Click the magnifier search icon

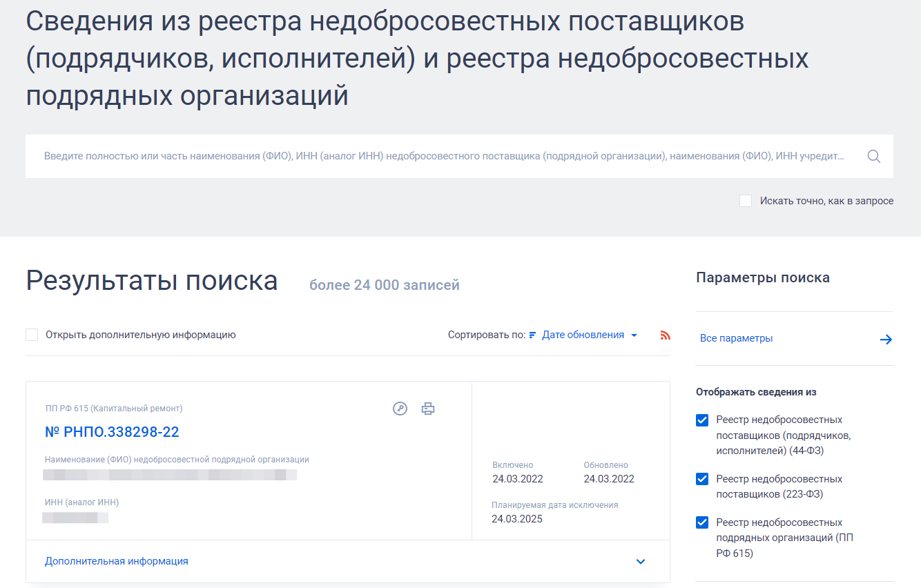[x=873, y=157]
